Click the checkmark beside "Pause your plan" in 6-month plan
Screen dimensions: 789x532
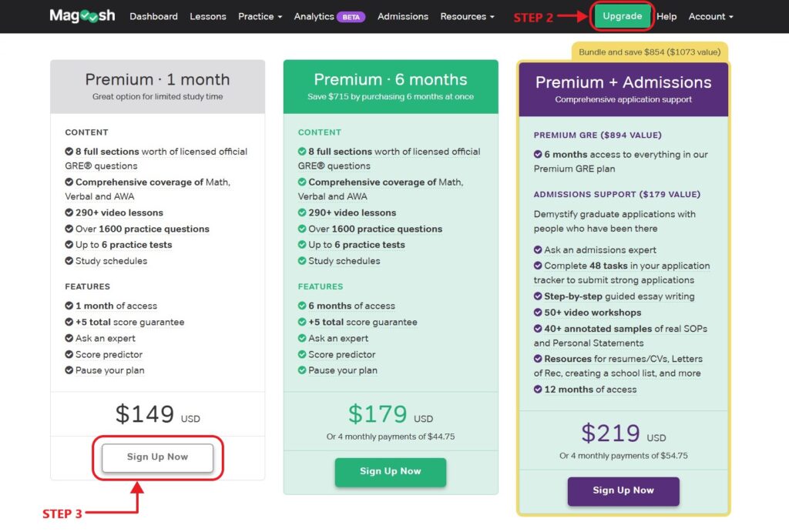click(x=302, y=370)
